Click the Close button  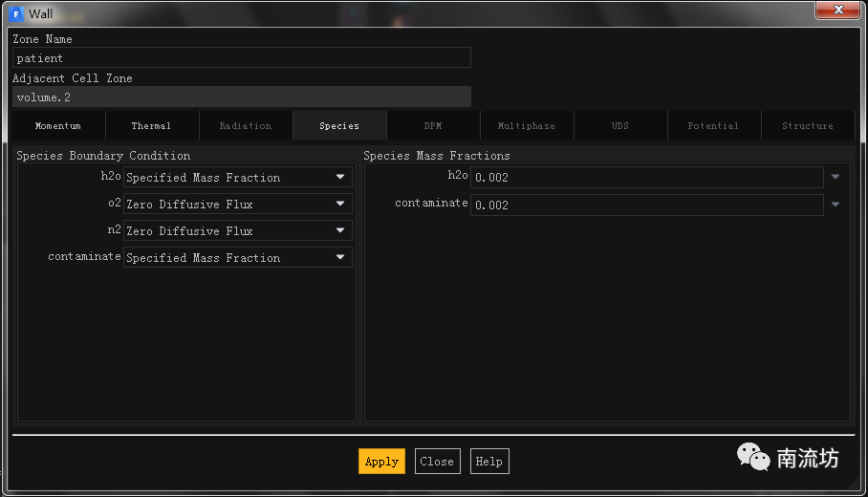click(x=437, y=461)
